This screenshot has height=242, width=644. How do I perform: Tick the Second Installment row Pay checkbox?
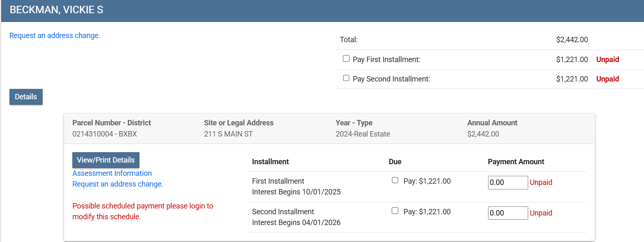(395, 211)
